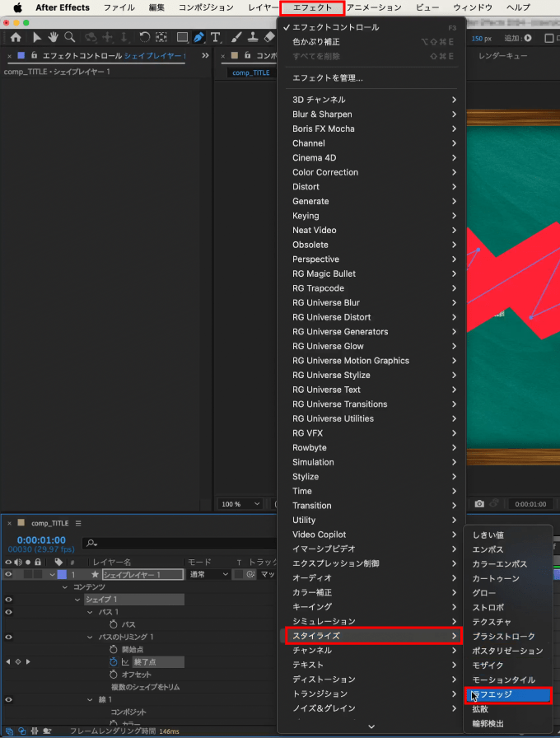Collapse シェイプレイヤー 1 layer properties
The height and width of the screenshot is (738, 560).
coord(52,575)
